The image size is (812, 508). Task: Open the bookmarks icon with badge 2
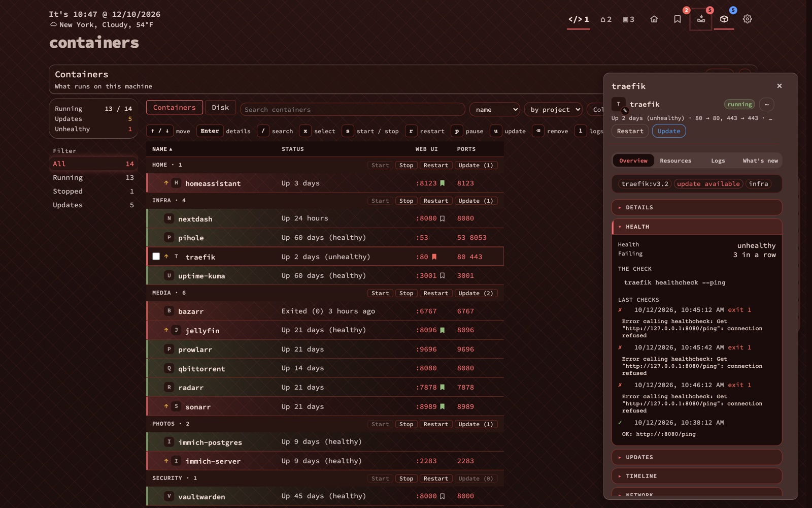pos(678,19)
